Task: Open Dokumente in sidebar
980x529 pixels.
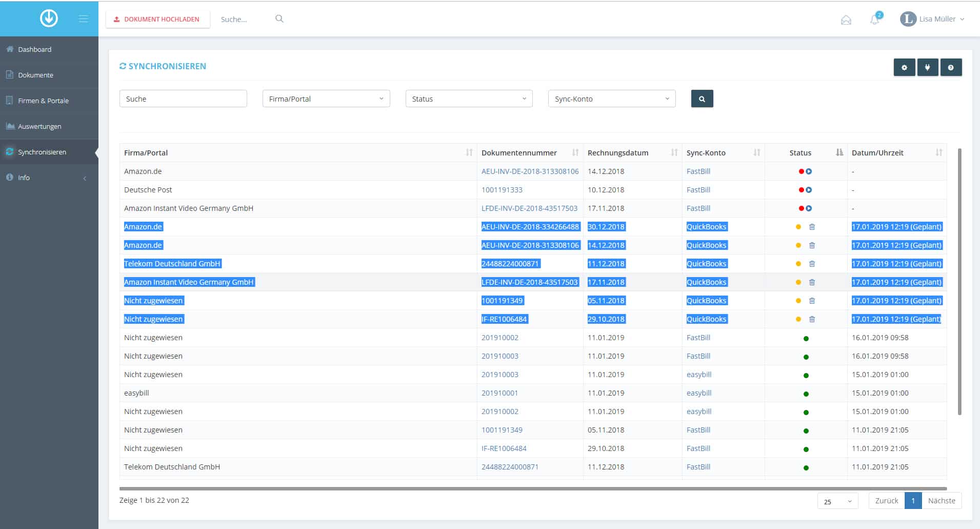Action: [49, 75]
